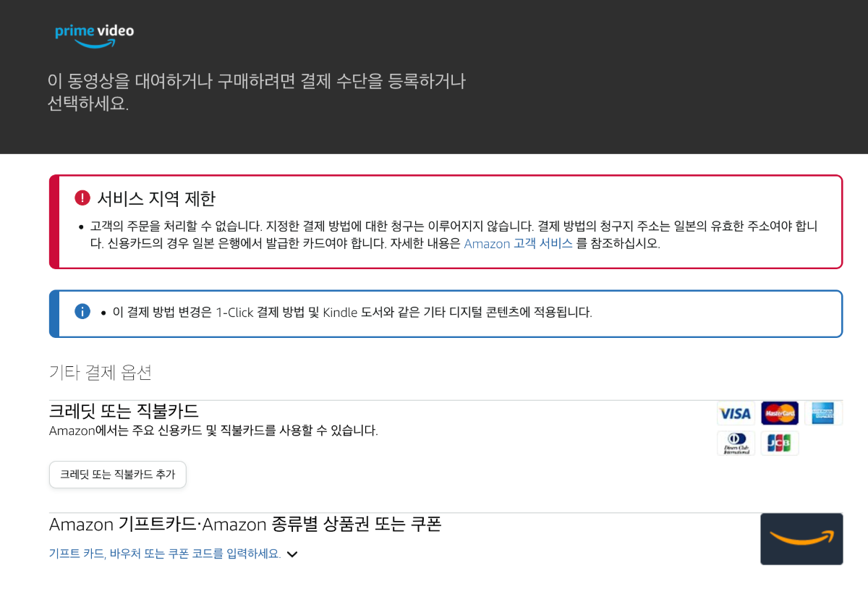Open the gift card coupon code entry link

tap(165, 554)
